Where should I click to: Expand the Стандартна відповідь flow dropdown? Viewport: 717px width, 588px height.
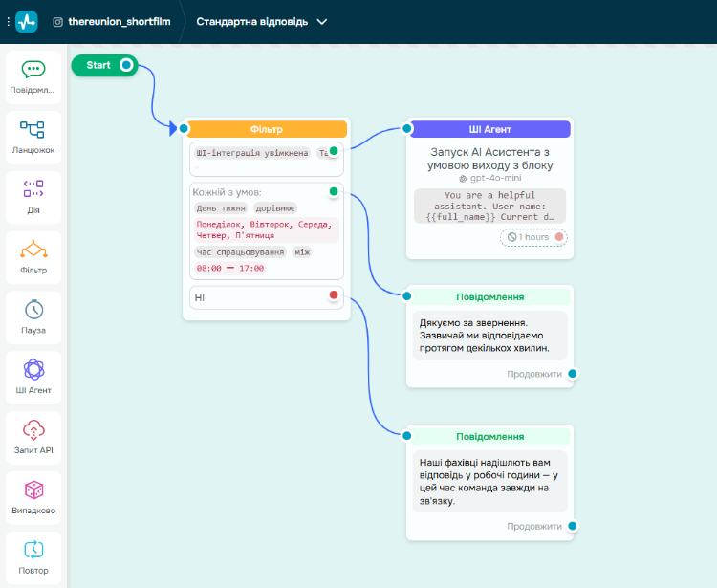(x=322, y=22)
